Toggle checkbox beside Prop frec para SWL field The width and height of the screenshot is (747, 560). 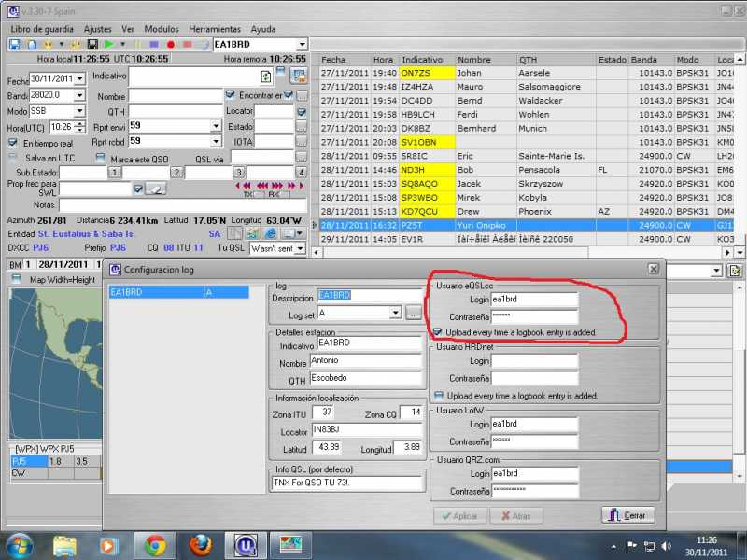point(137,189)
